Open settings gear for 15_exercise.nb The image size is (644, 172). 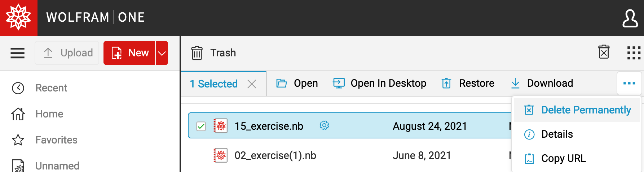coord(324,125)
